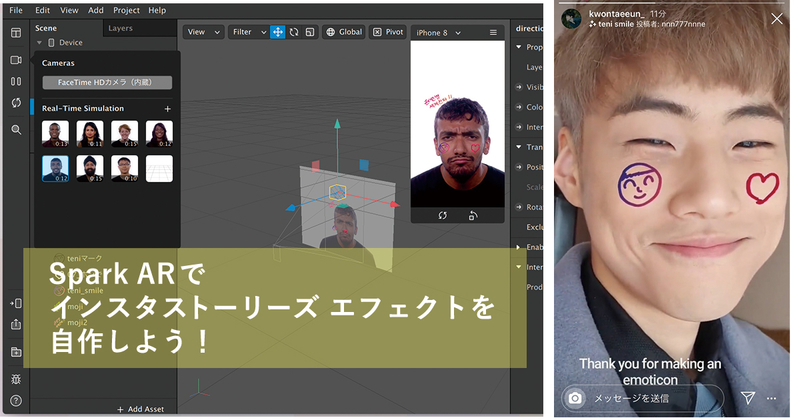
Task: Collapse the Device tree item
Action: [39, 43]
